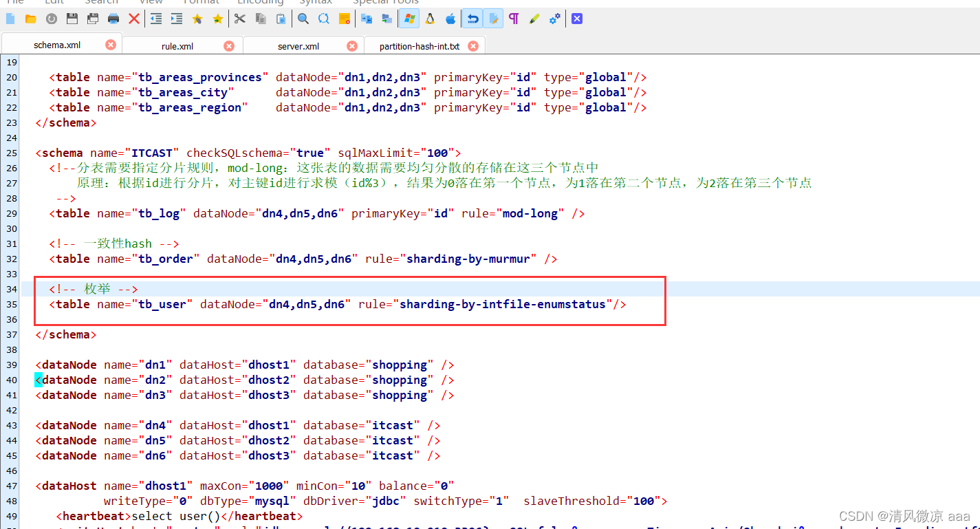Click the first blue document-transfer icon

click(367, 19)
